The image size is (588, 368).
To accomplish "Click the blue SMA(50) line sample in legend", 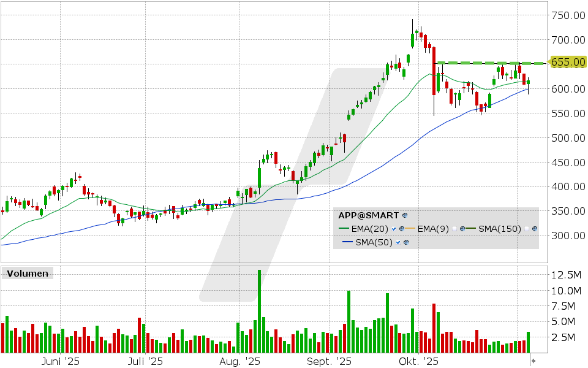I will [x=347, y=242].
